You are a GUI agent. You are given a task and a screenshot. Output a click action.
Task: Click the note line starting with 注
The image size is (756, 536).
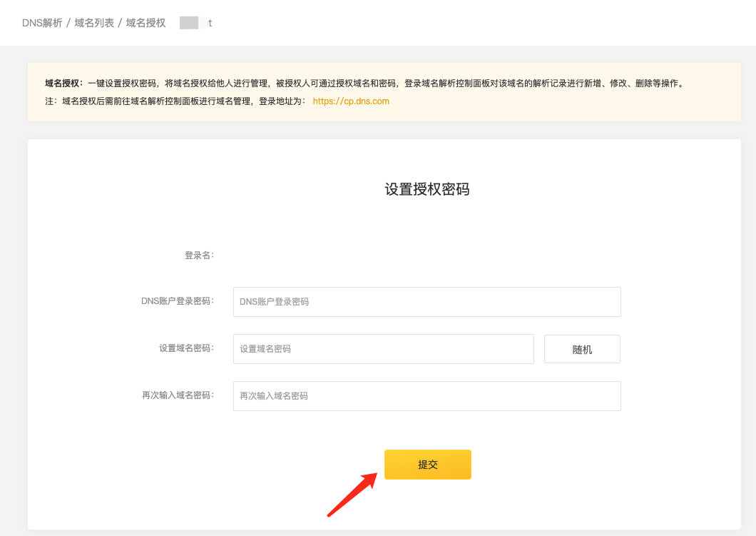176,101
